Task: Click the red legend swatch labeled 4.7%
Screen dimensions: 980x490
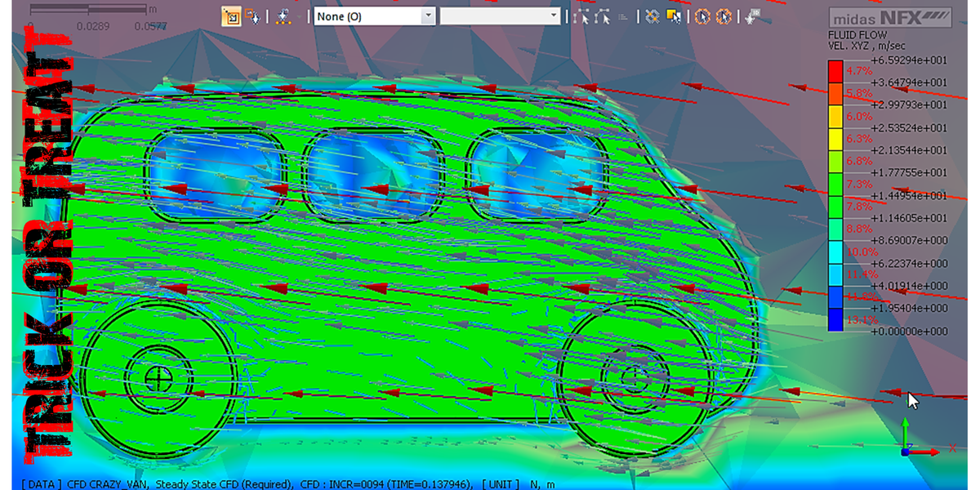Action: point(835,72)
